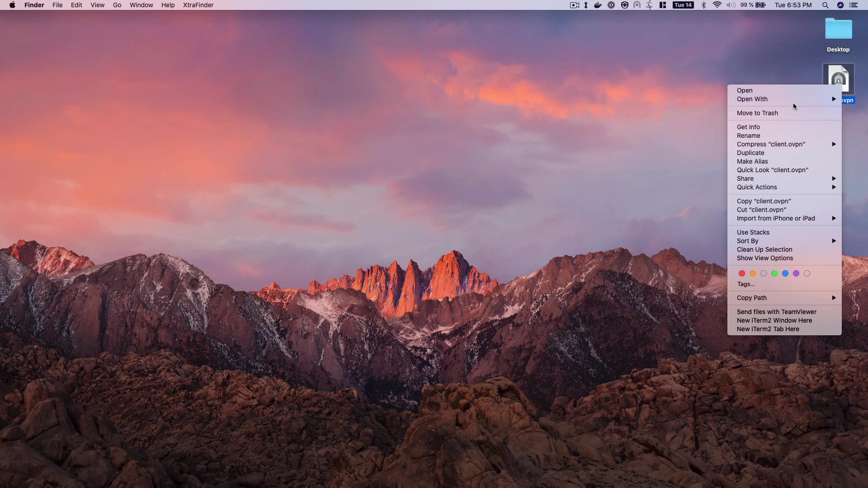
Task: Open the Desktop folder icon
Action: pyautogui.click(x=838, y=30)
